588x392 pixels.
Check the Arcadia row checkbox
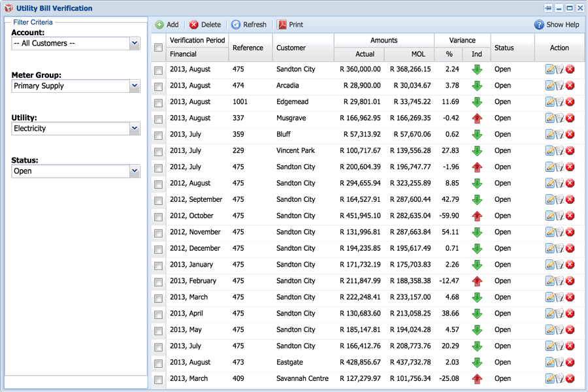158,87
